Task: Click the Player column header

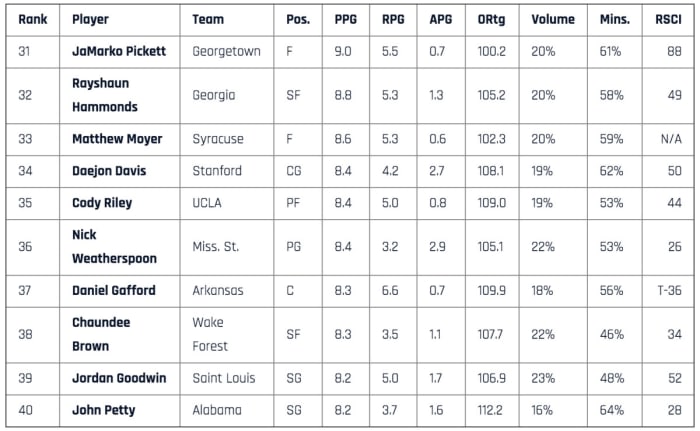Action: 91,19
